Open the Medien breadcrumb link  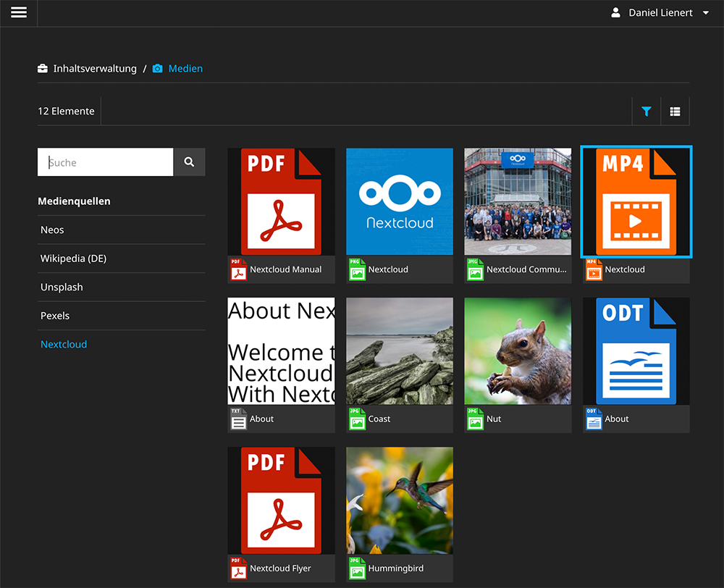point(185,68)
